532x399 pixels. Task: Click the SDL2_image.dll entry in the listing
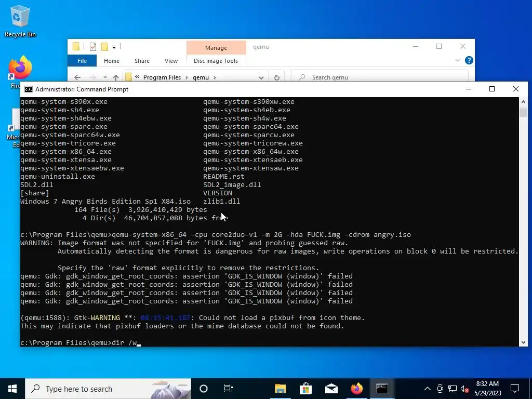click(232, 184)
